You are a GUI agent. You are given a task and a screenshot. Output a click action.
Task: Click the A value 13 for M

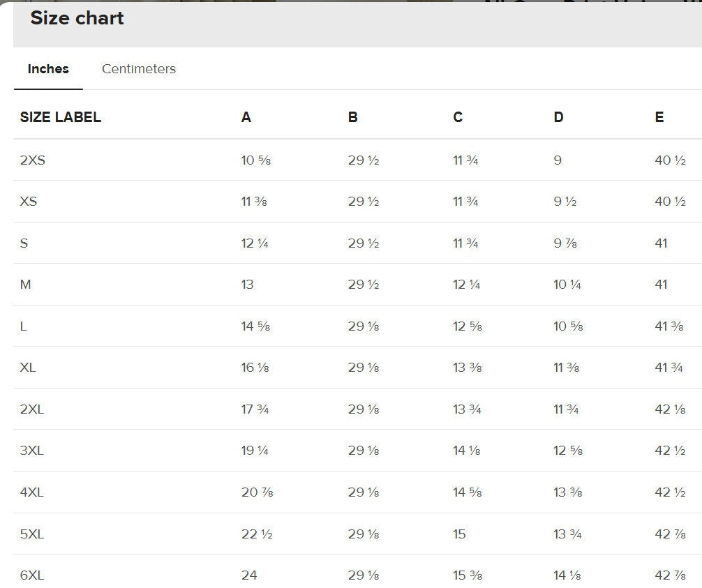tap(248, 285)
